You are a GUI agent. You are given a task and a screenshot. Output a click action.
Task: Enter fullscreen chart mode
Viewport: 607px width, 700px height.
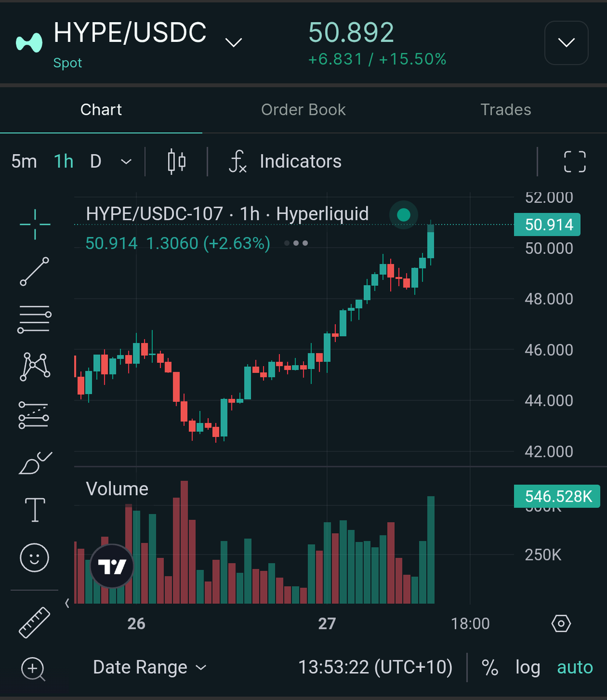(574, 162)
